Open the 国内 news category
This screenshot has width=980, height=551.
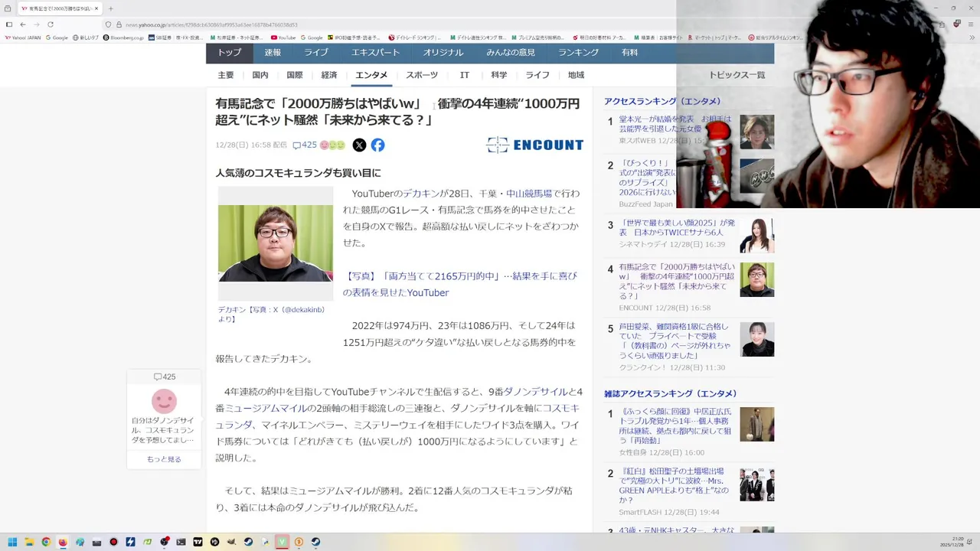pos(260,75)
